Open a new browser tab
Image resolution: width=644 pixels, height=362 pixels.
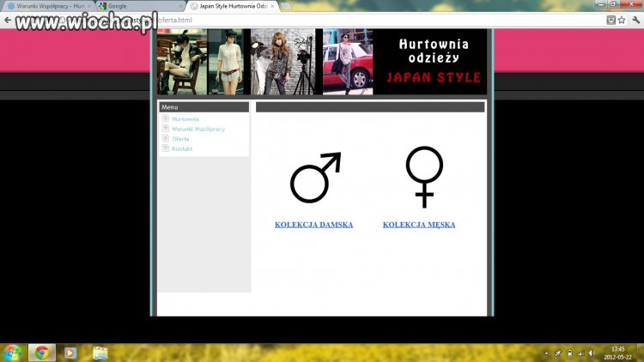[x=286, y=6]
